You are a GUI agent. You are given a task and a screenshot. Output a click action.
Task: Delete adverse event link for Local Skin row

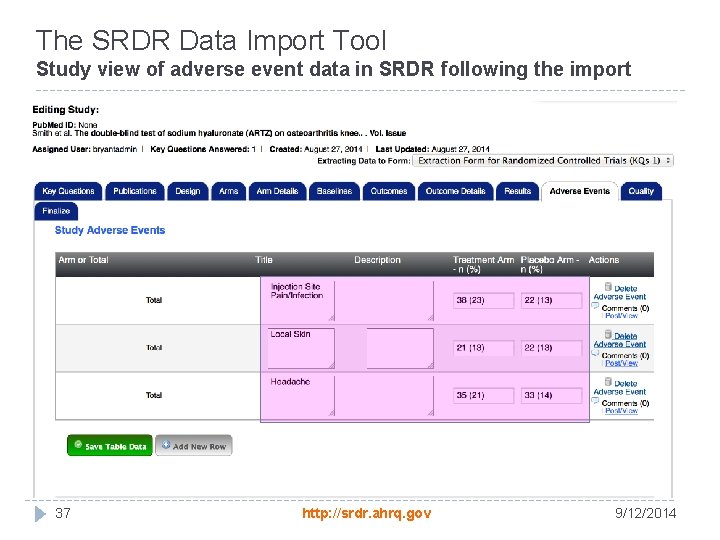[x=620, y=340]
